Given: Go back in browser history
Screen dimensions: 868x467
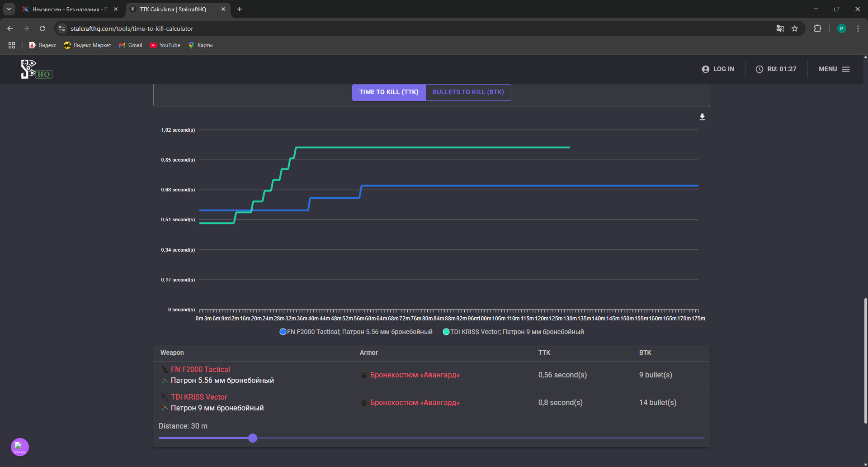Looking at the screenshot, I should click(10, 29).
